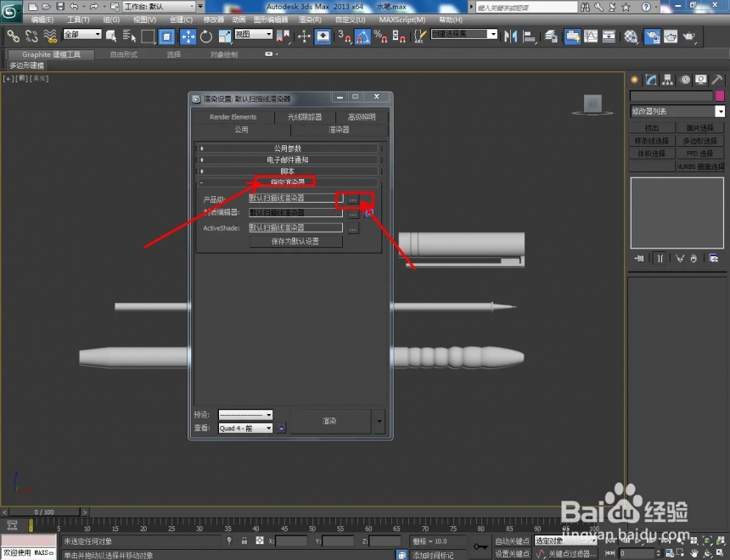Viewport: 730px width, 560px height.
Task: Open the Material Editor from toolbar
Action: [631, 36]
